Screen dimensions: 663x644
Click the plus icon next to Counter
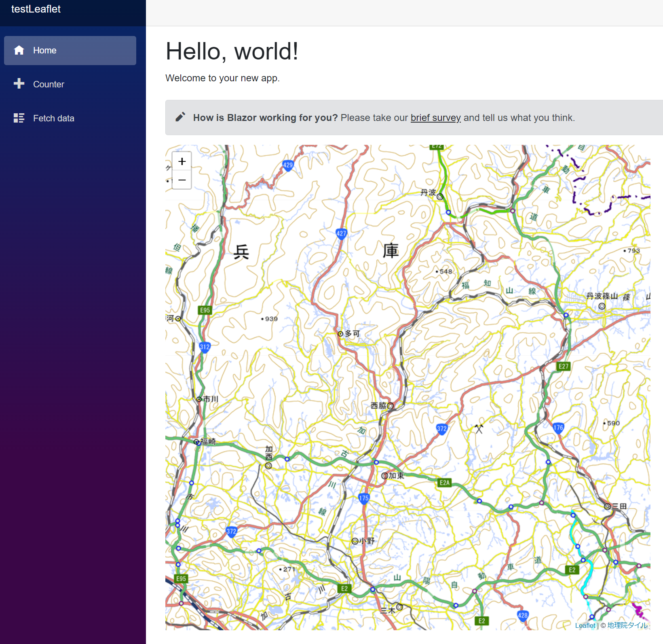[x=19, y=84]
